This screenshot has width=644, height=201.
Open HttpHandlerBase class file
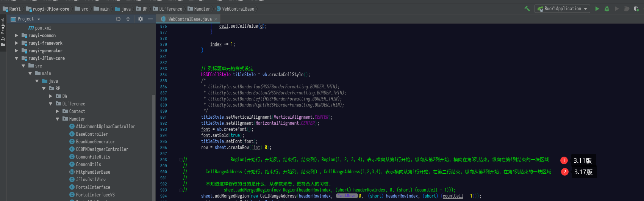pyautogui.click(x=89, y=172)
